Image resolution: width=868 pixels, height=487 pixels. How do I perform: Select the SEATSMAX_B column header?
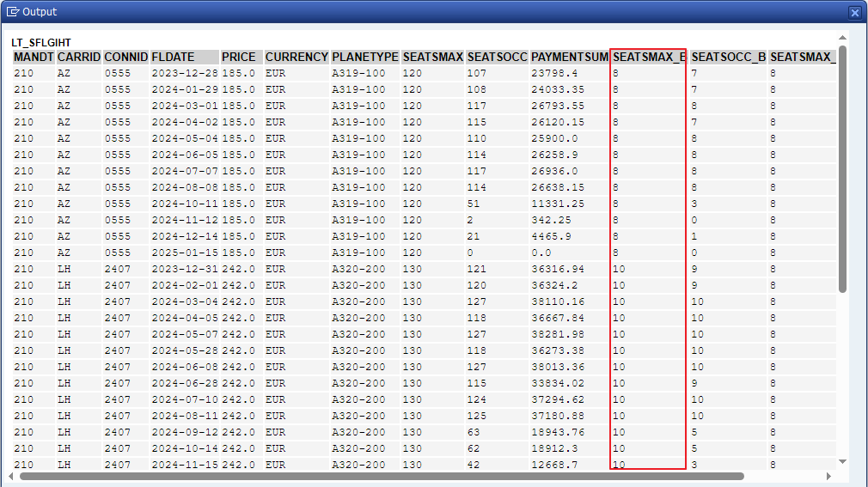[649, 57]
